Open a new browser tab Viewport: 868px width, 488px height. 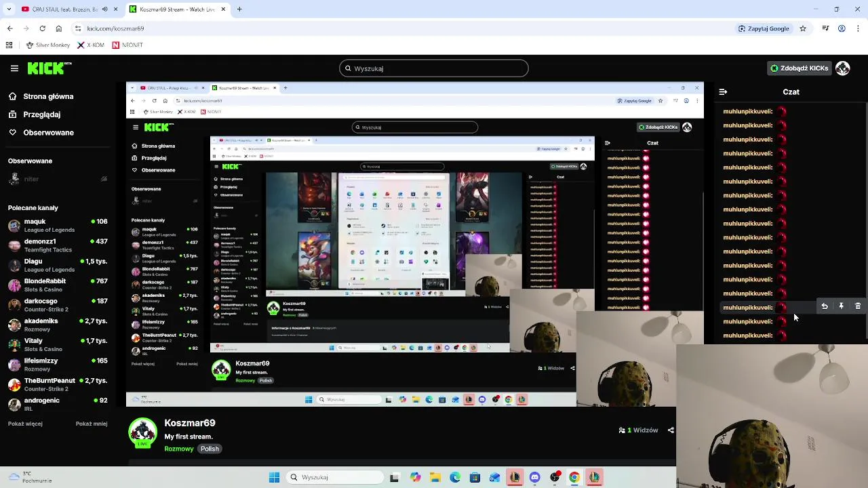click(239, 9)
